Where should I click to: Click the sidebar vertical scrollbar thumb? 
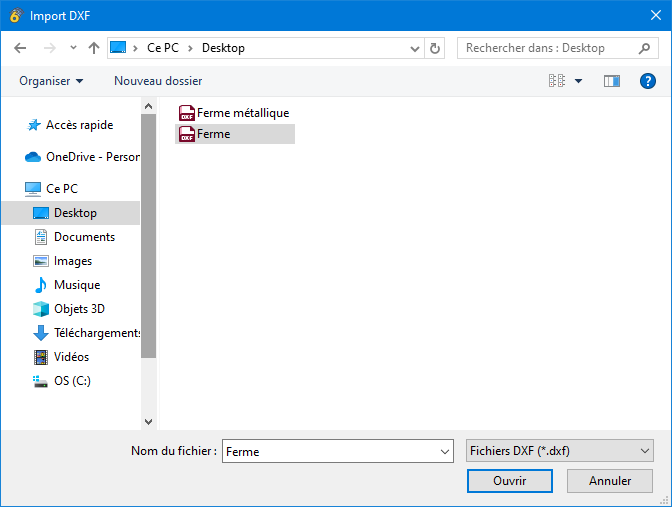coord(149,236)
